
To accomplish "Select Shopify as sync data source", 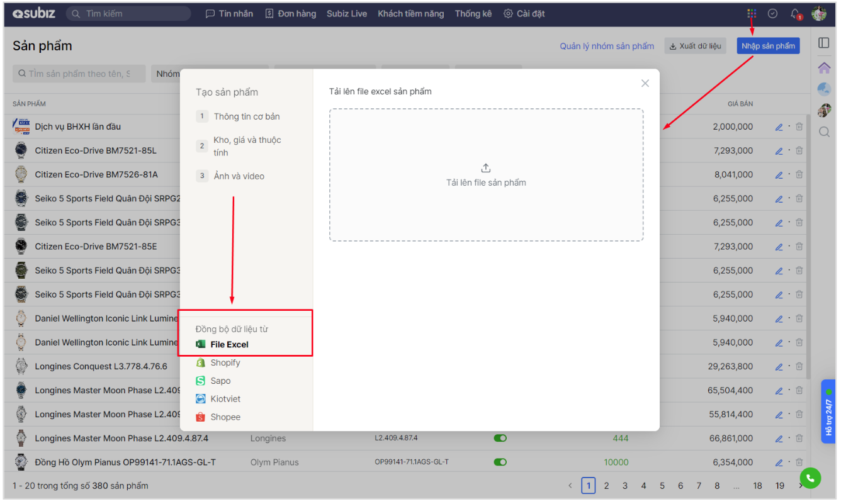I will point(225,363).
